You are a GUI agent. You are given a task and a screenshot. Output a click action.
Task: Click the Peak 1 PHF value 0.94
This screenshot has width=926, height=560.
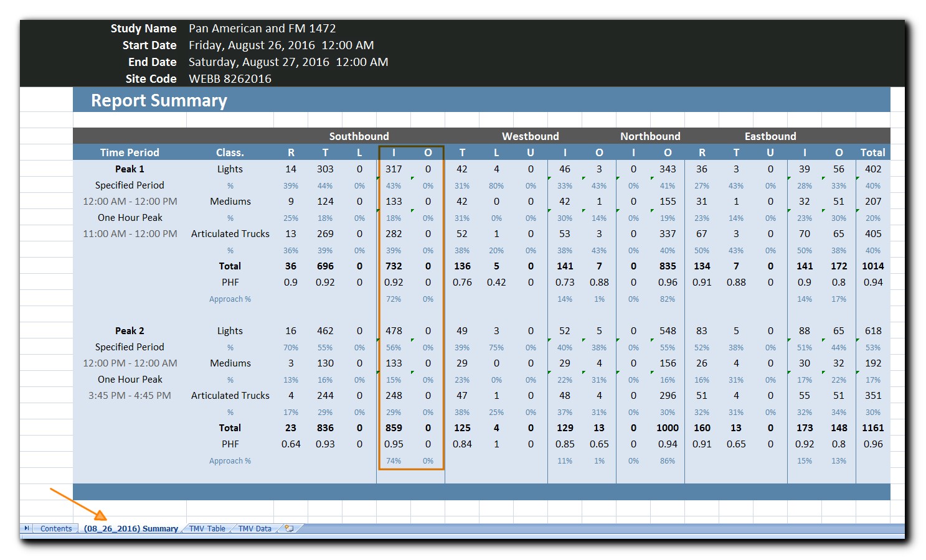click(872, 282)
